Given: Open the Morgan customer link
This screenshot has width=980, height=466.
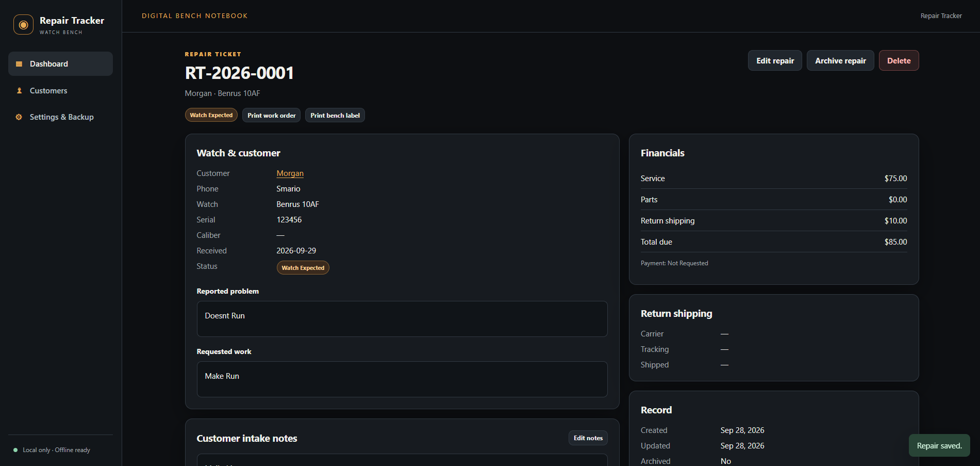Looking at the screenshot, I should tap(290, 173).
